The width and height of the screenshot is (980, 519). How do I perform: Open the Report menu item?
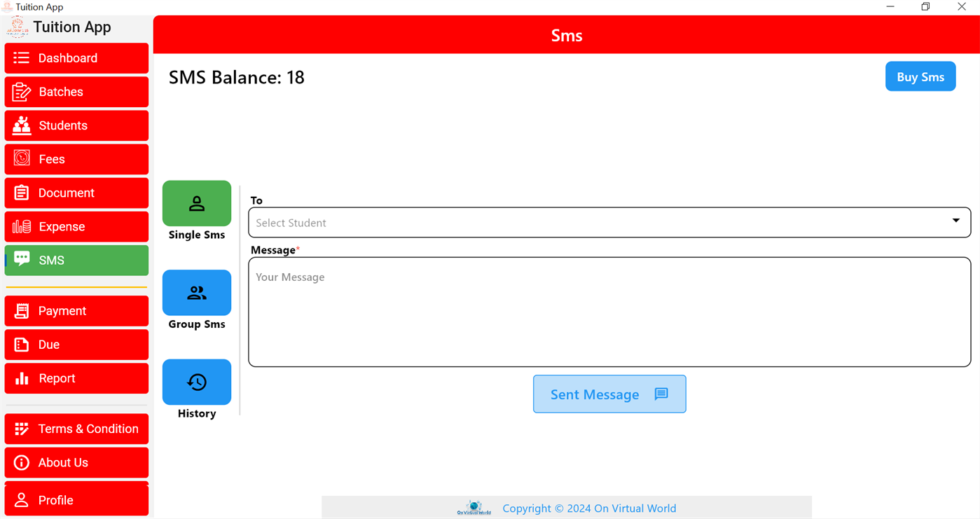[x=76, y=378]
